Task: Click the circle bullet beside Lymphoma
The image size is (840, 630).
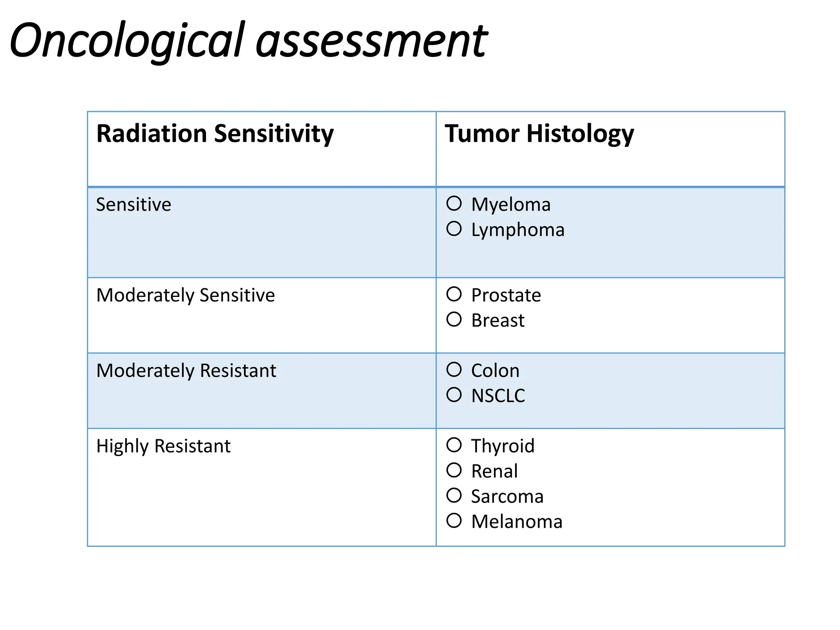Action: [454, 229]
